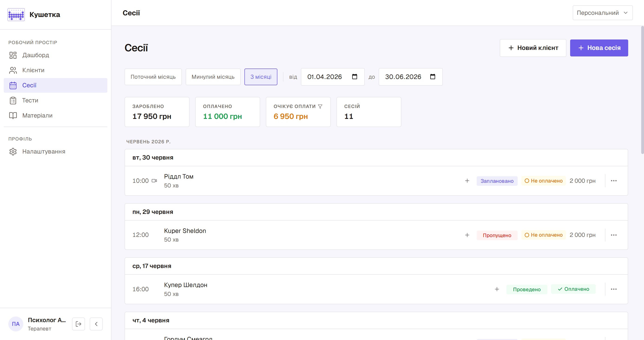Click the 12:00 session time
This screenshot has width=644, height=340.
pos(141,235)
